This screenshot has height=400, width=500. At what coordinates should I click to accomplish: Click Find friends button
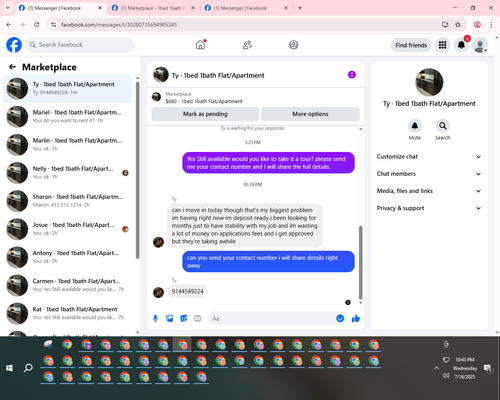[x=411, y=45]
